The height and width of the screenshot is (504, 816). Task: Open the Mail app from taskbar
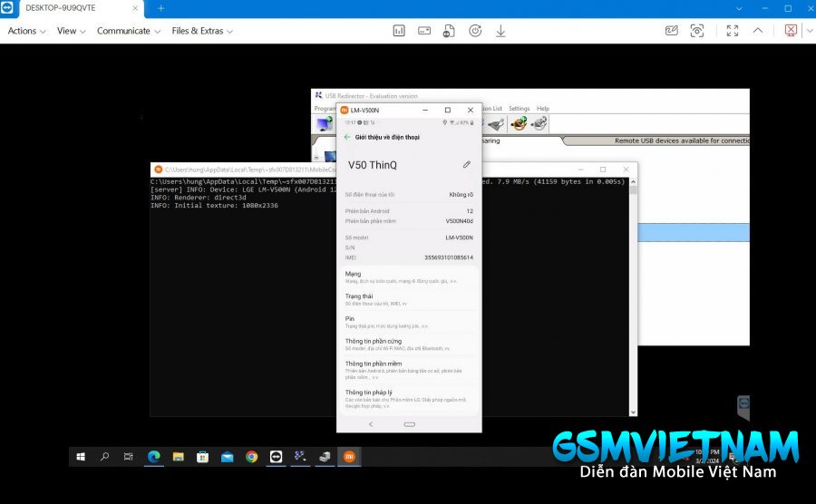click(x=227, y=457)
